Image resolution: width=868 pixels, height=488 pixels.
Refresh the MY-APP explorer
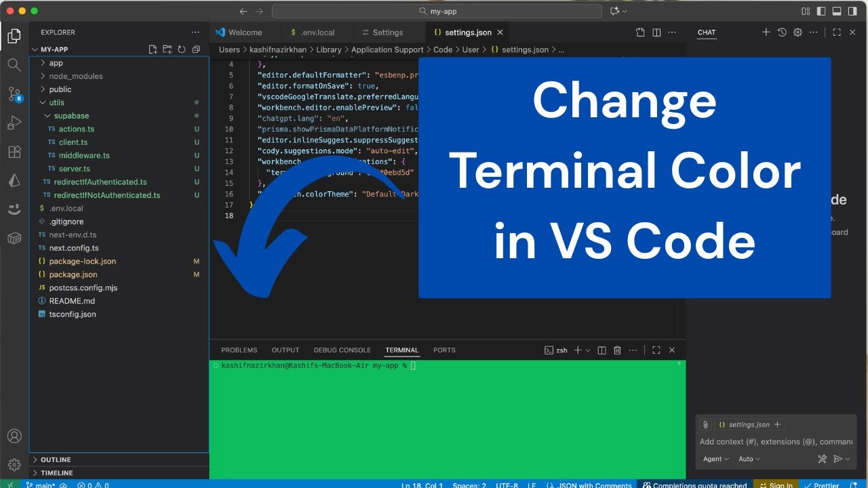tap(181, 49)
